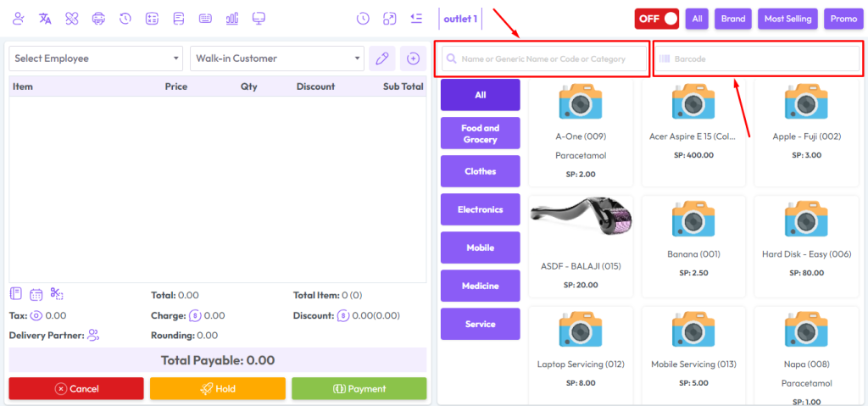Collapse menu with the indent-lines icon
Viewport: 868px width, 406px height.
pyautogui.click(x=416, y=19)
